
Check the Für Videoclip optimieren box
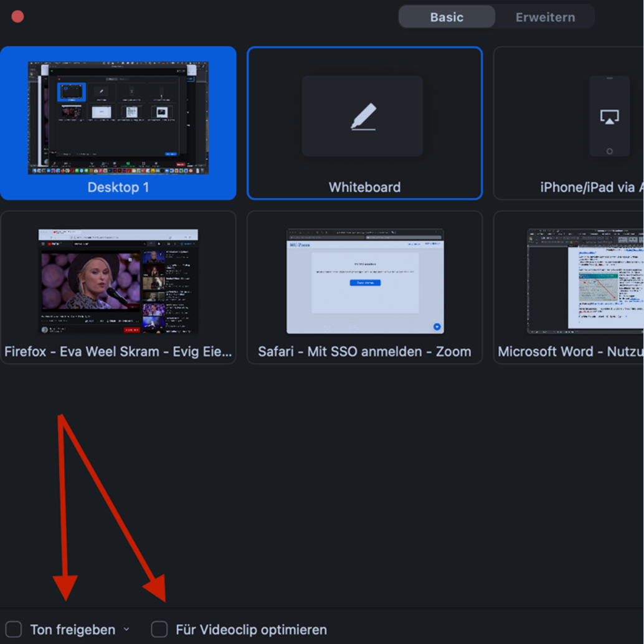point(159,629)
